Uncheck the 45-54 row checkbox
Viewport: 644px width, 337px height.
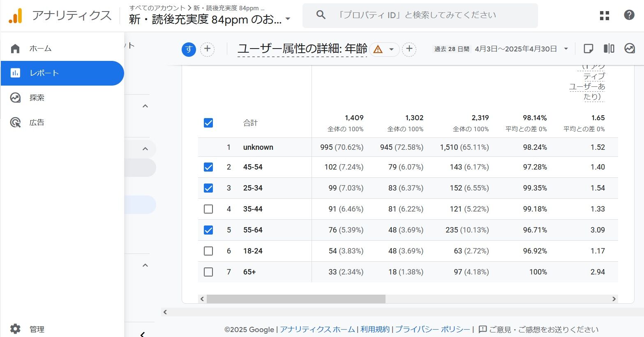[x=208, y=167]
